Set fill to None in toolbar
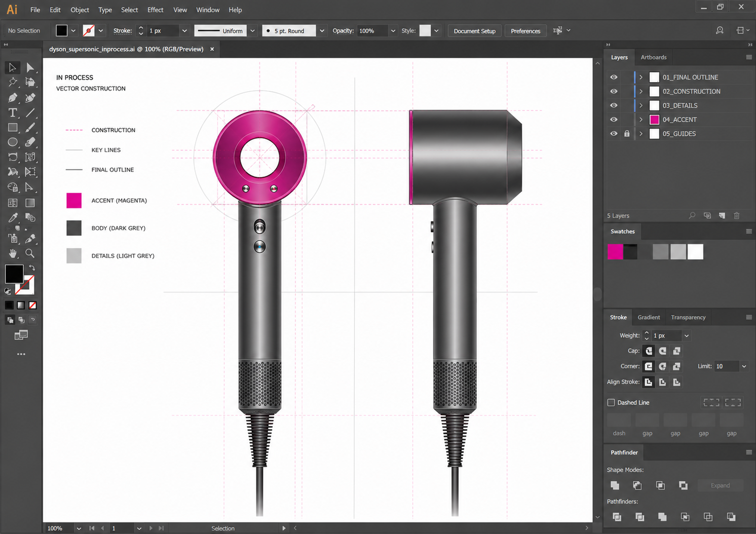 click(x=32, y=305)
